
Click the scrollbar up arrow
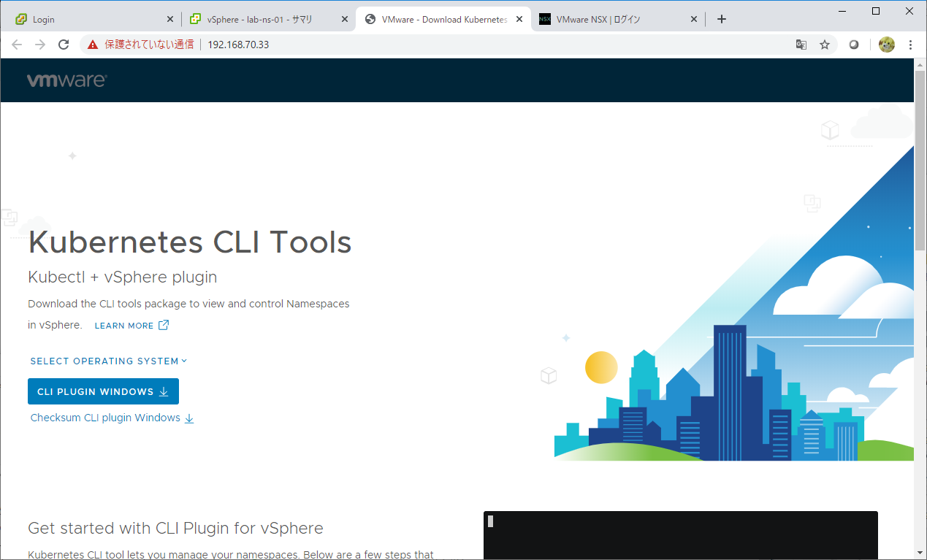pyautogui.click(x=920, y=64)
